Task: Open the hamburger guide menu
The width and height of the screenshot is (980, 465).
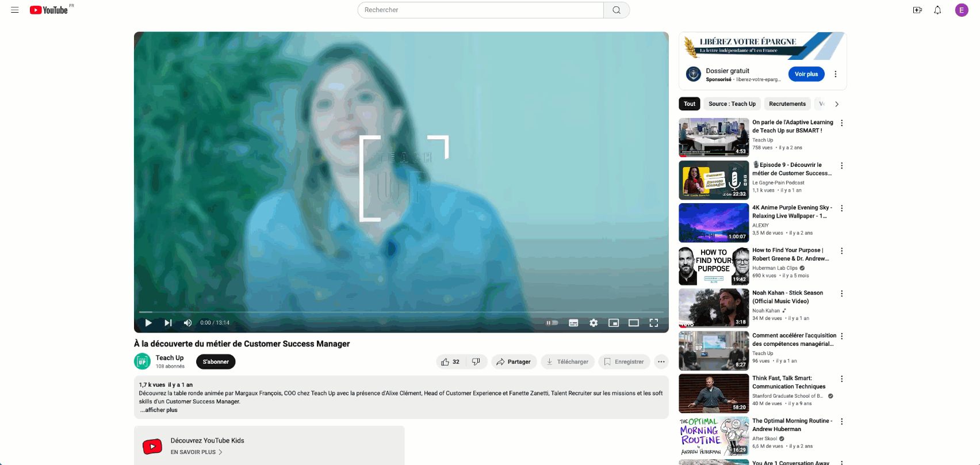Action: [x=15, y=10]
